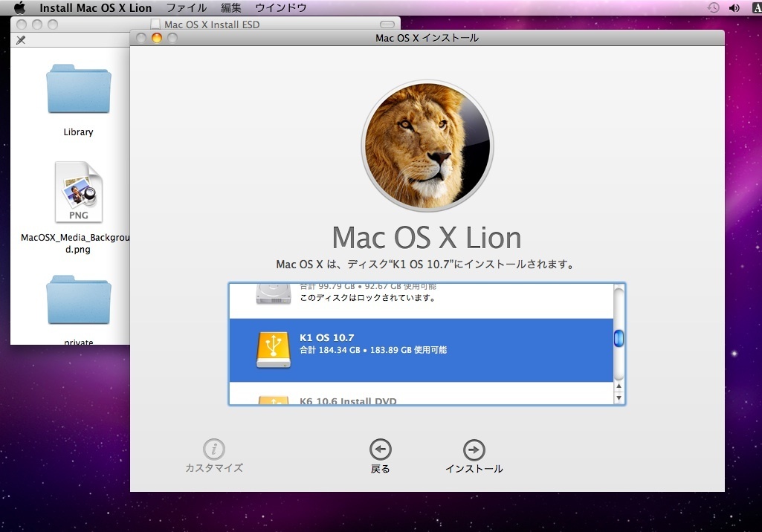Click the back arrow icon labeled 戻る

380,450
